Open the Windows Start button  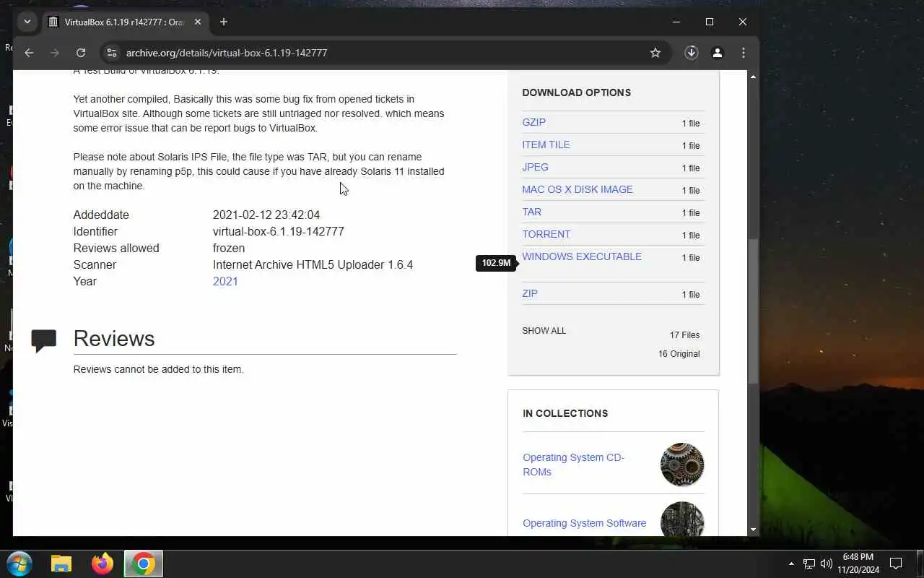[x=19, y=564]
